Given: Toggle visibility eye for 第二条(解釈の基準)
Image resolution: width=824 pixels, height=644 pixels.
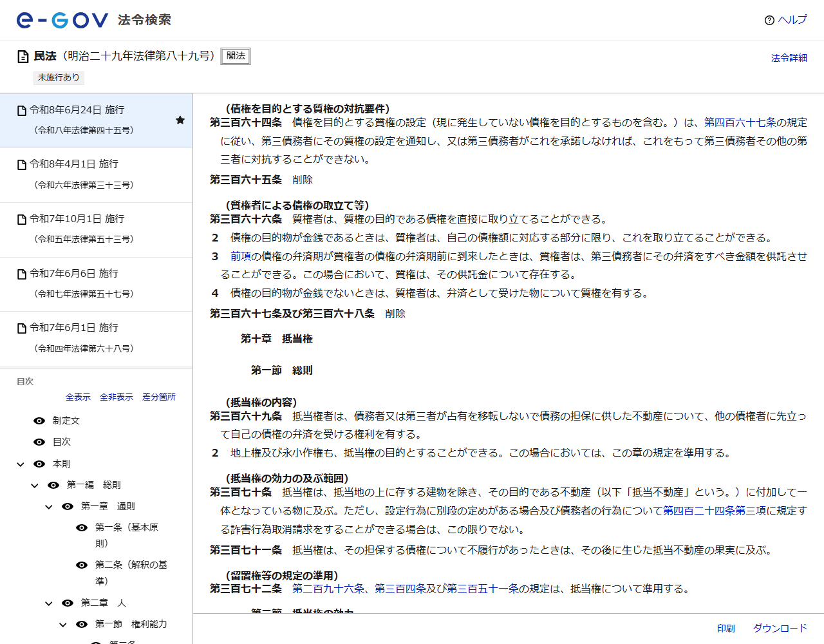Looking at the screenshot, I should click(82, 565).
